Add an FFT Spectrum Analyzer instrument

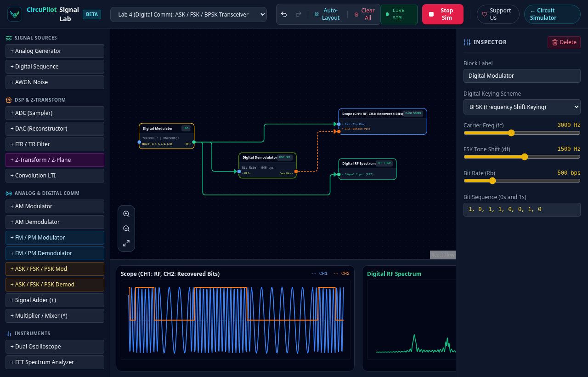click(55, 362)
